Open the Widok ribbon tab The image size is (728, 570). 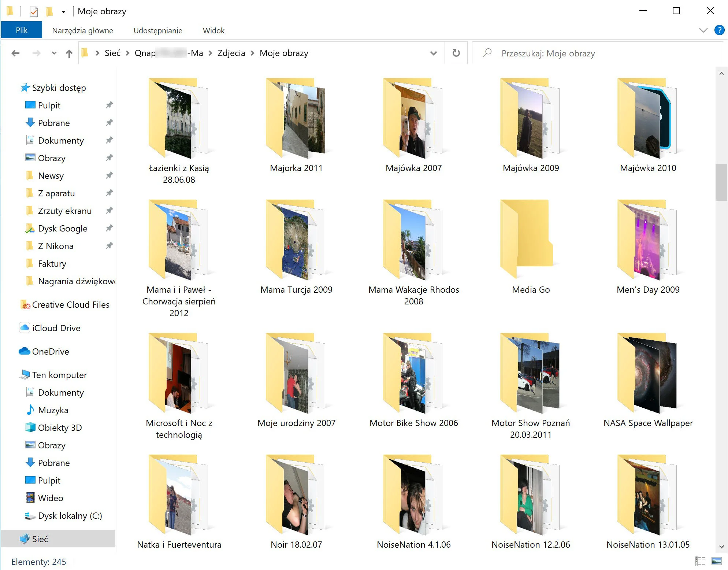pos(213,30)
